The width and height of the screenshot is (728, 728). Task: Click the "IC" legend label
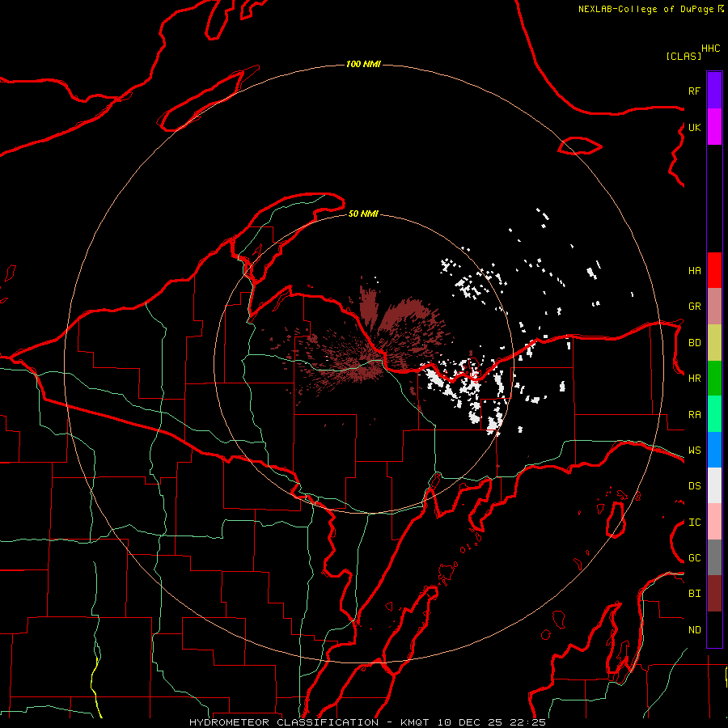694,523
